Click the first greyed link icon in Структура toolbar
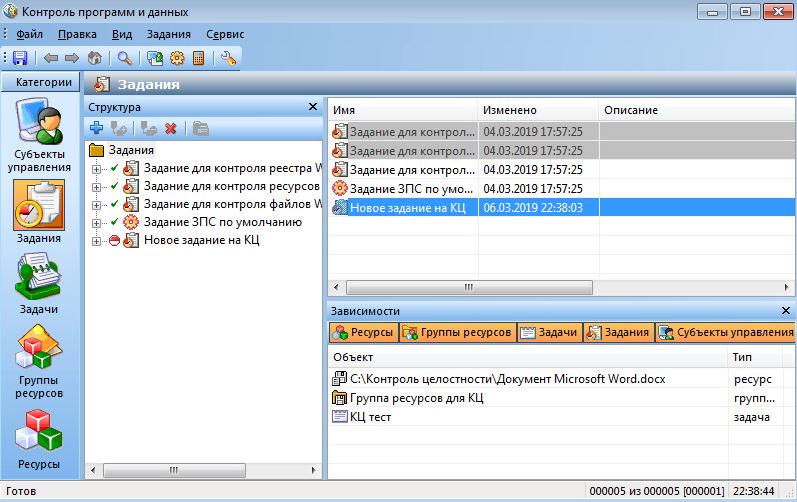 (x=118, y=129)
